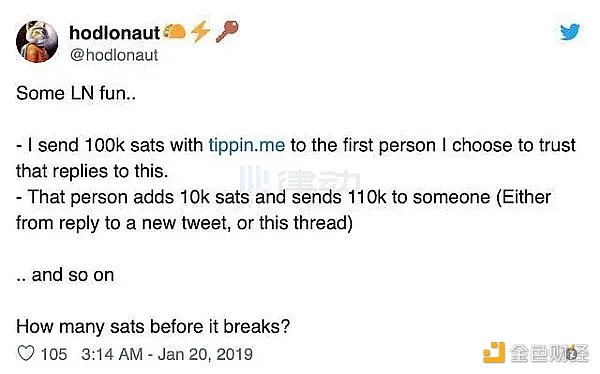Click the '.. and so on' line

65,275
